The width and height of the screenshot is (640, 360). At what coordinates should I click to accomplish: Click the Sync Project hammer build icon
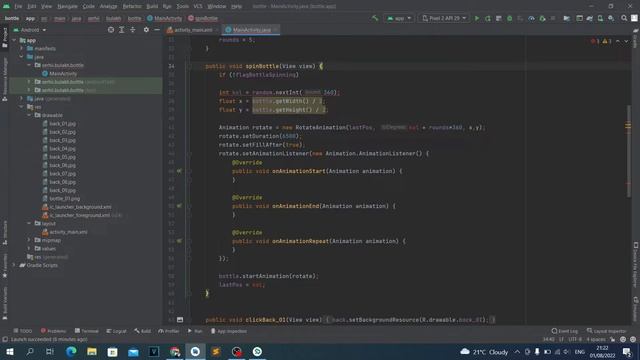[375, 18]
